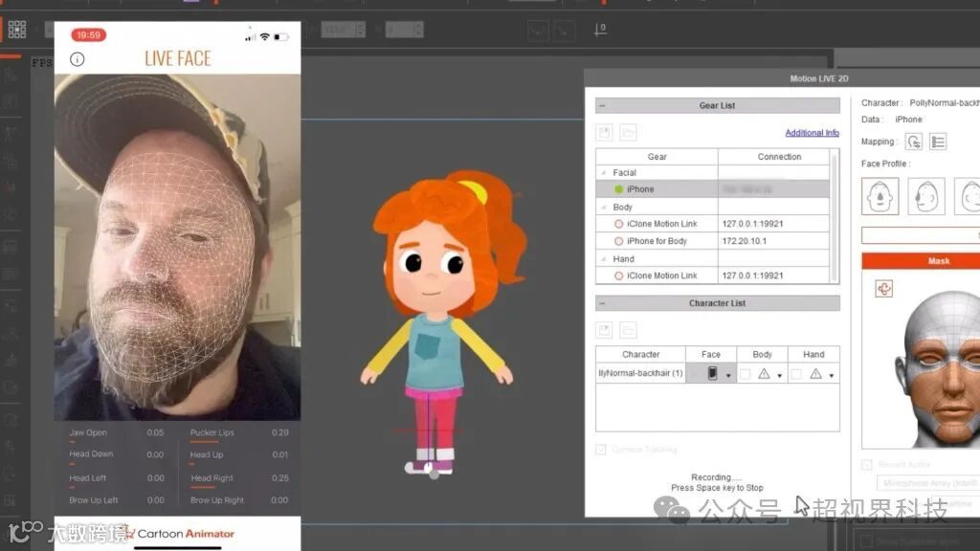Viewport: 980px width, 551px height.
Task: Click the Head Right value bar
Action: (203, 487)
